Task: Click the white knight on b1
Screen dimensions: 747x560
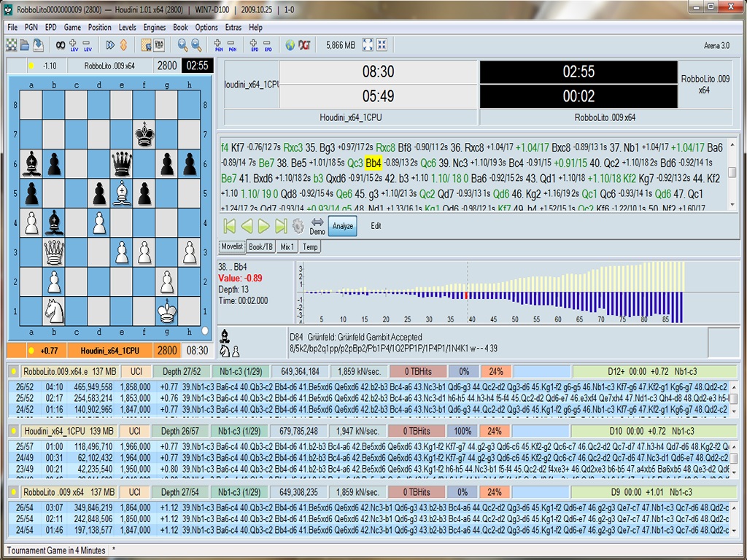Action: click(x=54, y=311)
